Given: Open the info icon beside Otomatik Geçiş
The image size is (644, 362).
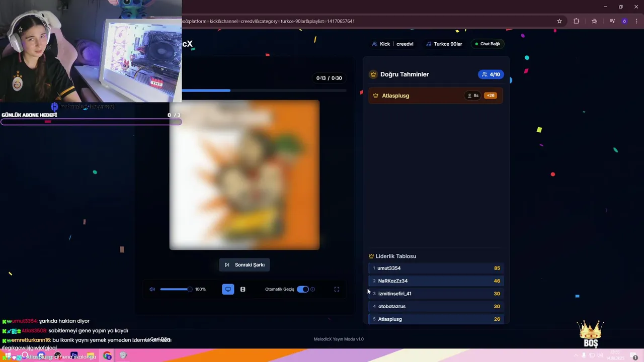Looking at the screenshot, I should [x=312, y=289].
